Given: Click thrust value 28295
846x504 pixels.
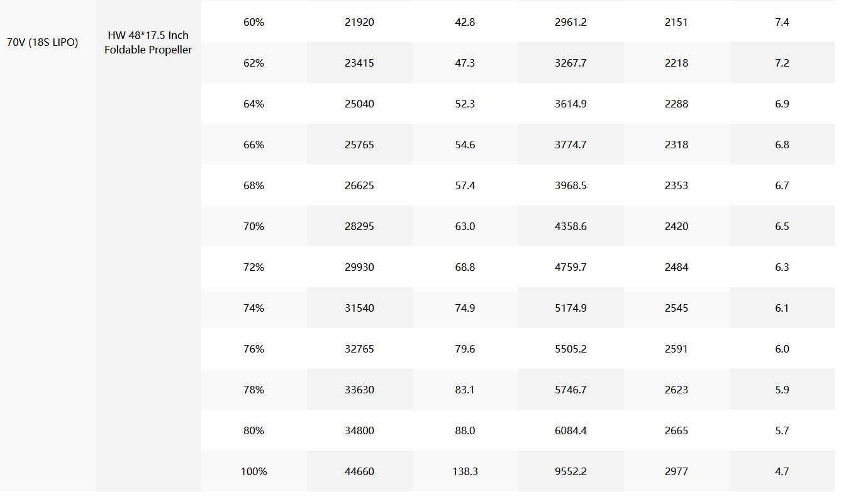Looking at the screenshot, I should click(x=359, y=226).
